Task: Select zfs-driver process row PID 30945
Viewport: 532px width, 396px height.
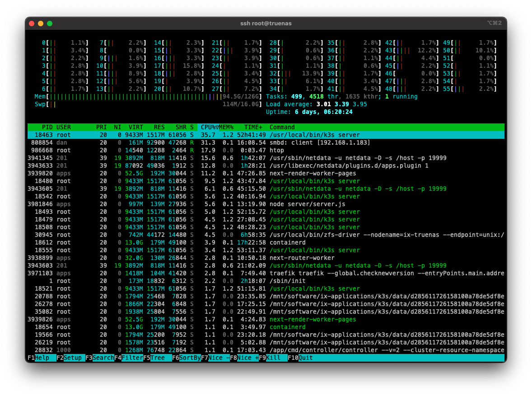Action: coord(266,235)
